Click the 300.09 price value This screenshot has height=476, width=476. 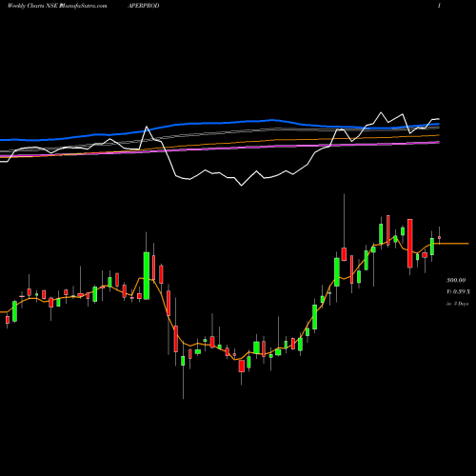tap(456, 280)
